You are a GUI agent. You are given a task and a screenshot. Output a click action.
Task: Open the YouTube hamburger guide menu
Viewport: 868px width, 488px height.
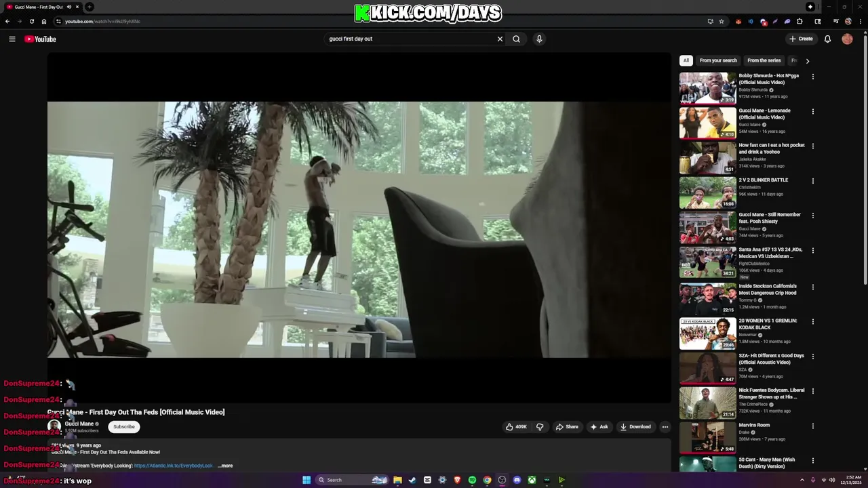(12, 39)
